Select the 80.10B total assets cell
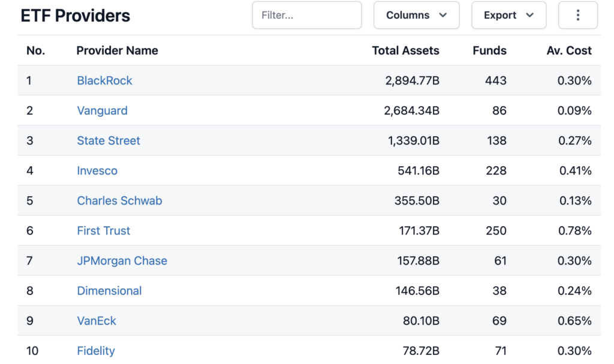Screen dimensions: 614x364 421,321
